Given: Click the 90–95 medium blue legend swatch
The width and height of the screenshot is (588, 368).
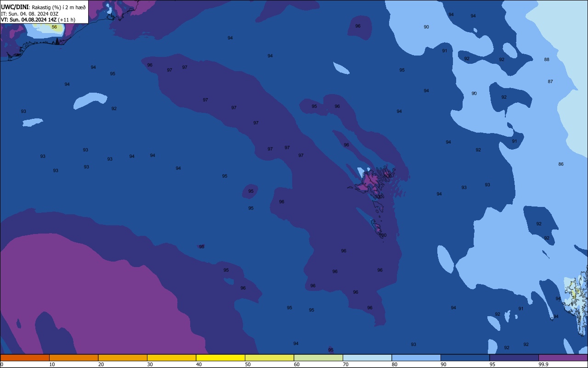Looking at the screenshot, I should pyautogui.click(x=465, y=357).
